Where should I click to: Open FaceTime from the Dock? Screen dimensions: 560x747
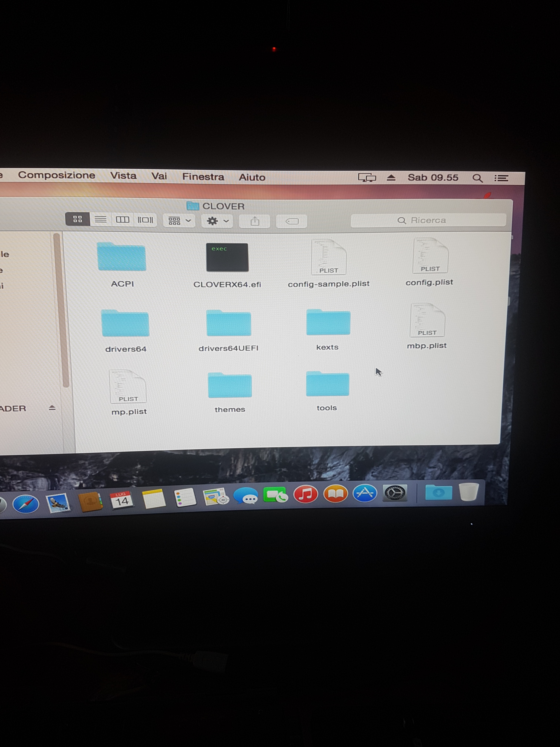click(275, 495)
